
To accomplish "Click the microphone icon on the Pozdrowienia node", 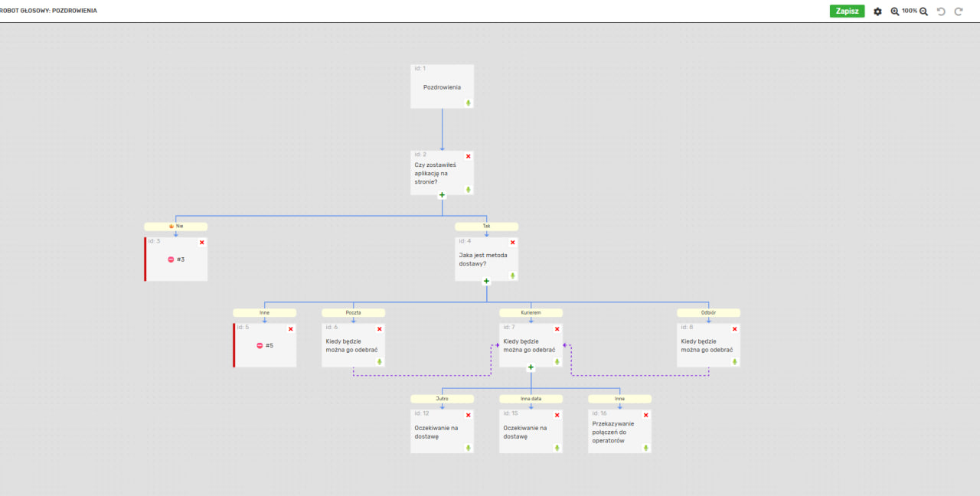I will [468, 103].
